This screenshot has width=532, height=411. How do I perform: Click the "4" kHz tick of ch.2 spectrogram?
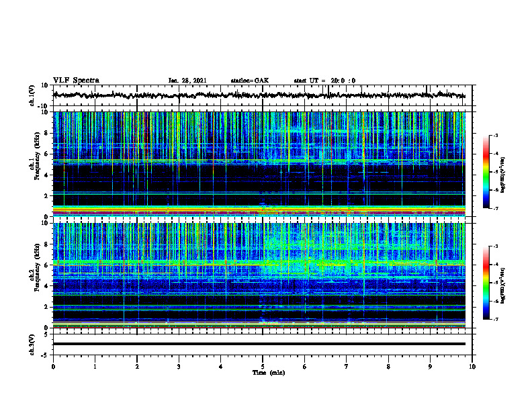pos(46,286)
